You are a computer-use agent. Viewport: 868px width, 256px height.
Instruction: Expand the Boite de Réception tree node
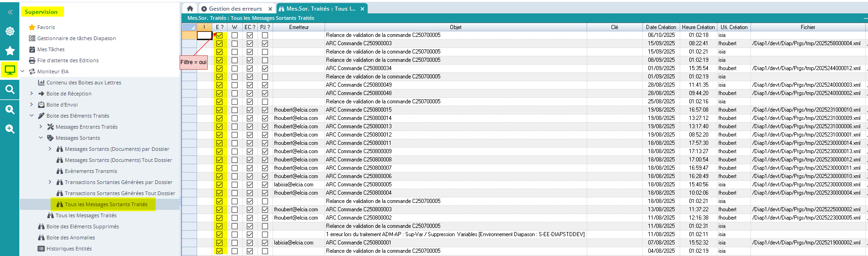click(31, 94)
